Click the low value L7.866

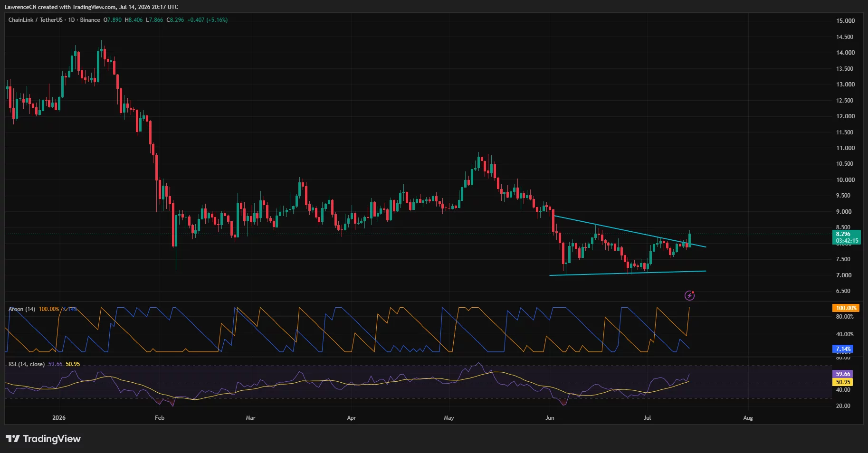(x=154, y=20)
